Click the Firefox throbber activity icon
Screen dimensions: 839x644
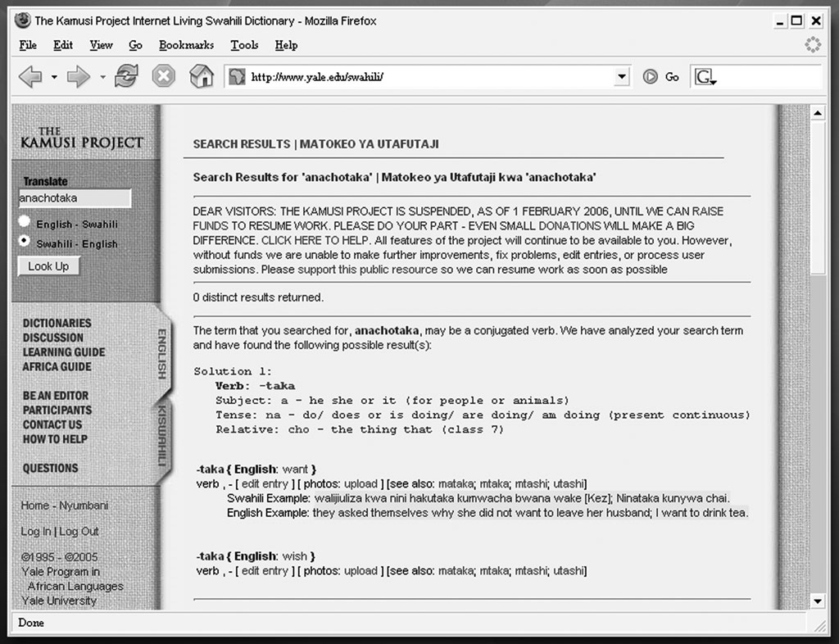(813, 44)
